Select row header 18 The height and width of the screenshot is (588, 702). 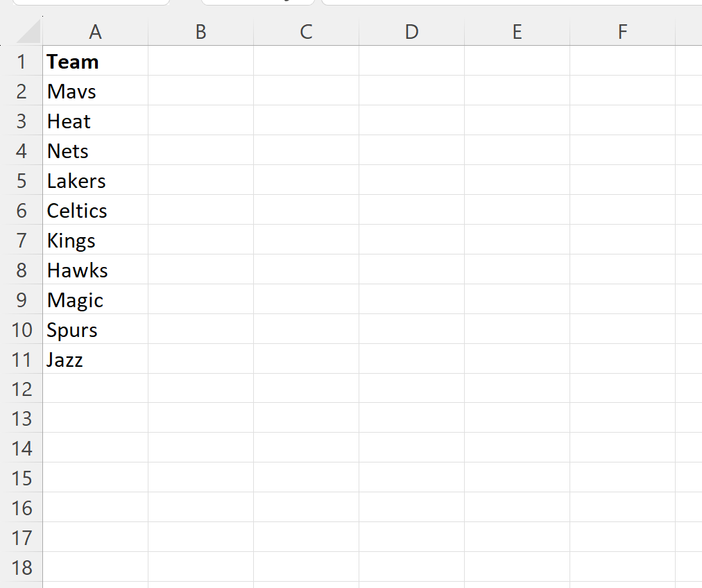tap(22, 568)
